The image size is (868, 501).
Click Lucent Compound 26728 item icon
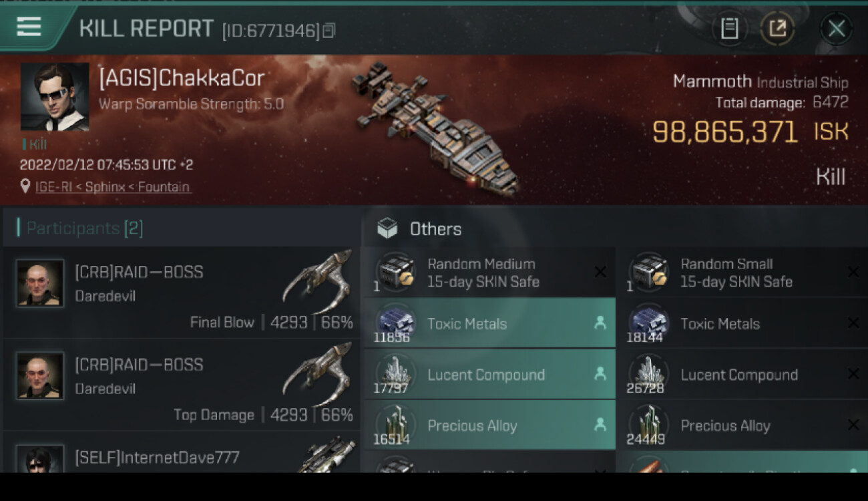click(x=649, y=373)
